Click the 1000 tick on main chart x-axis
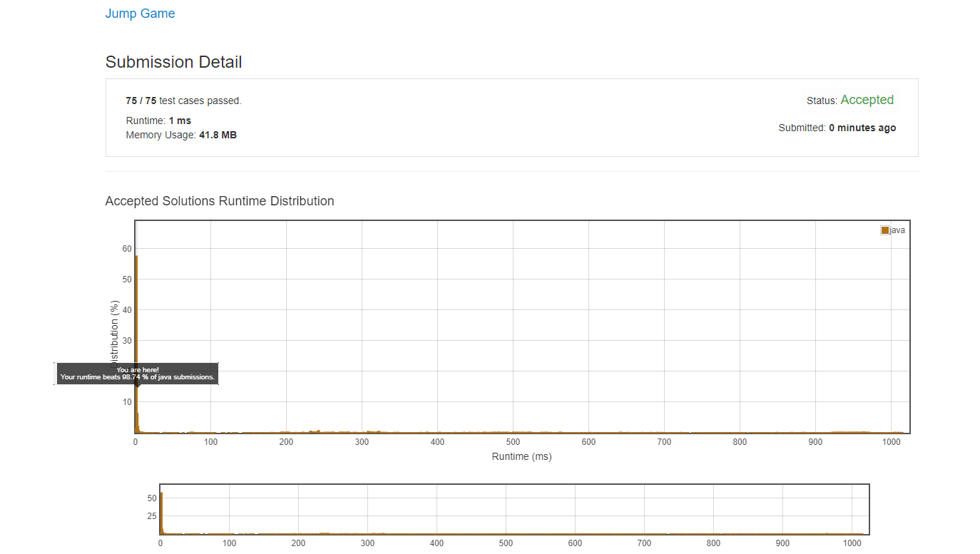The width and height of the screenshot is (980, 554). (x=891, y=442)
